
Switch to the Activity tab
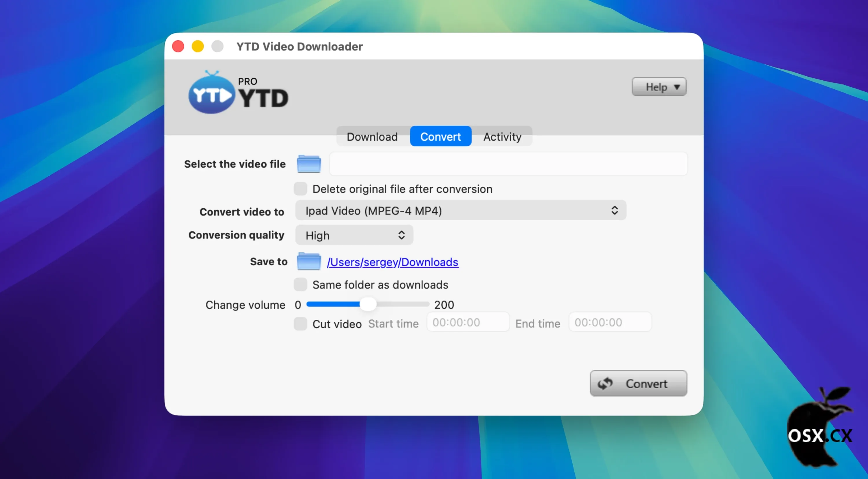click(x=502, y=137)
